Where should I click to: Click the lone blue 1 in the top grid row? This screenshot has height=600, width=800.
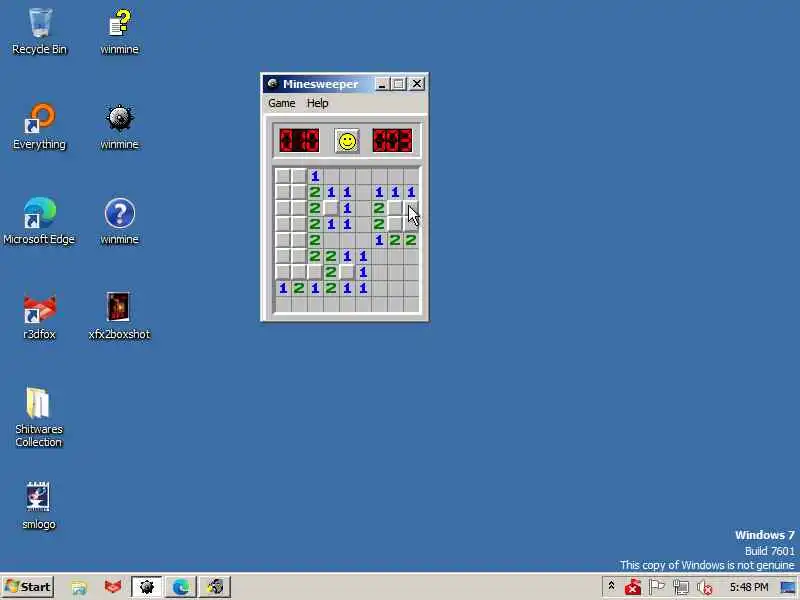(315, 176)
